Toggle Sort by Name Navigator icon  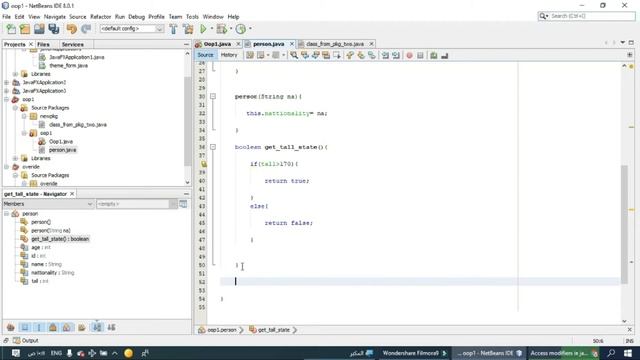pyautogui.click(x=97, y=327)
